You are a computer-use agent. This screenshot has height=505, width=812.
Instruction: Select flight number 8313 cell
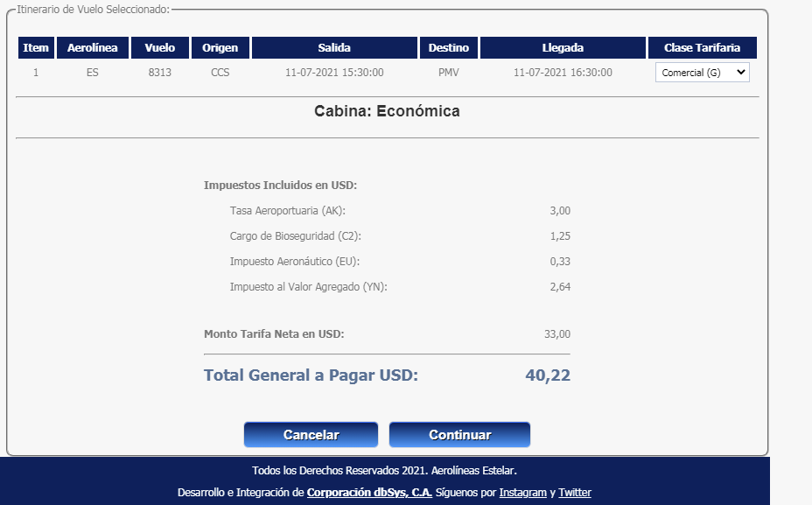[159, 73]
